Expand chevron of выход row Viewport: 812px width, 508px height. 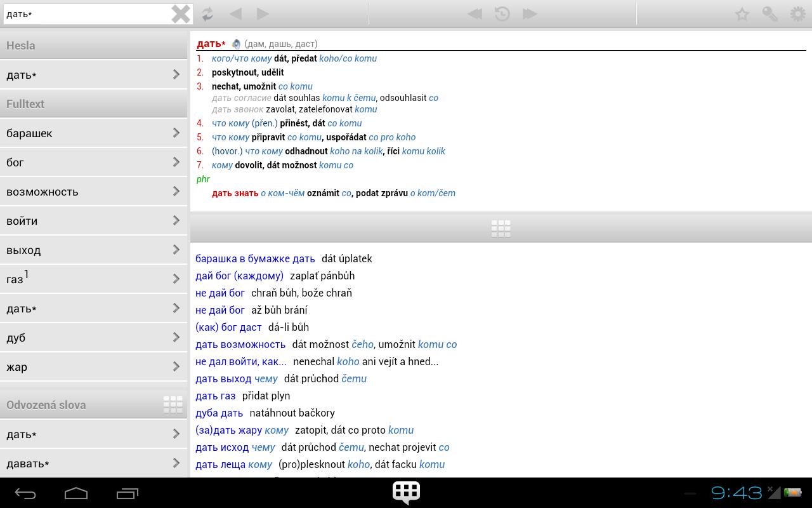pos(176,250)
